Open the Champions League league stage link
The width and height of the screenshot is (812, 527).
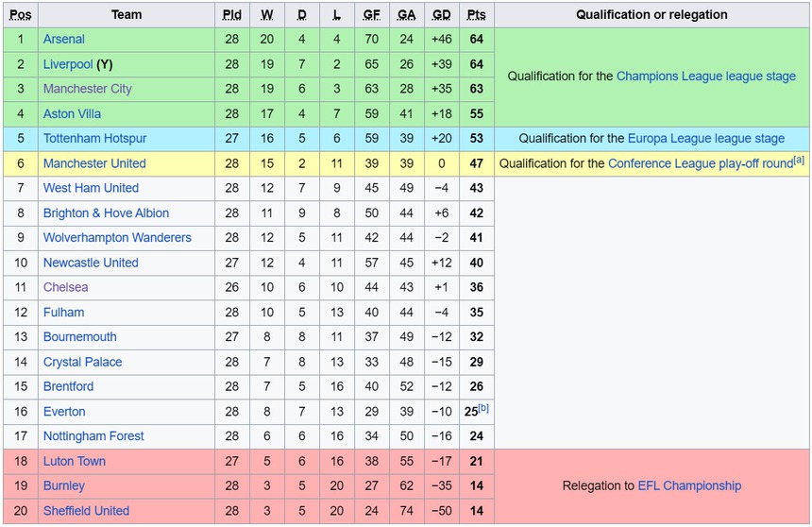tap(705, 76)
